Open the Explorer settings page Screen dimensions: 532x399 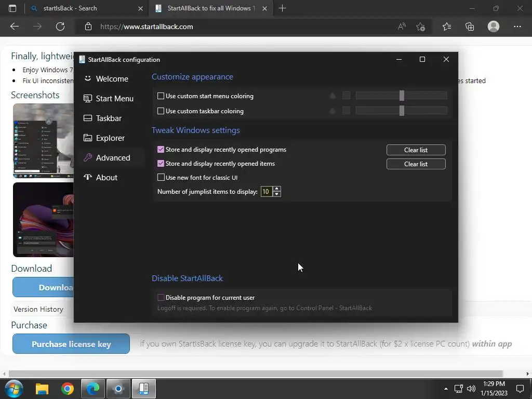click(111, 138)
